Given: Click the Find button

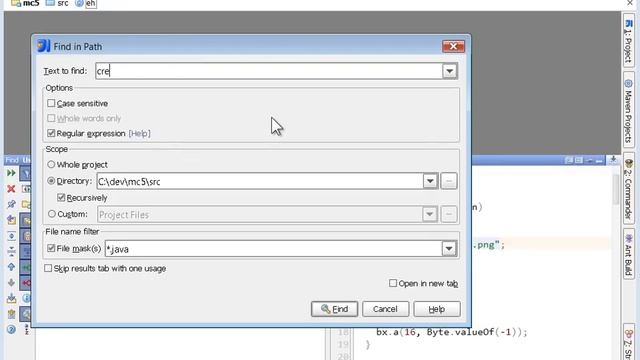Looking at the screenshot, I should (334, 309).
